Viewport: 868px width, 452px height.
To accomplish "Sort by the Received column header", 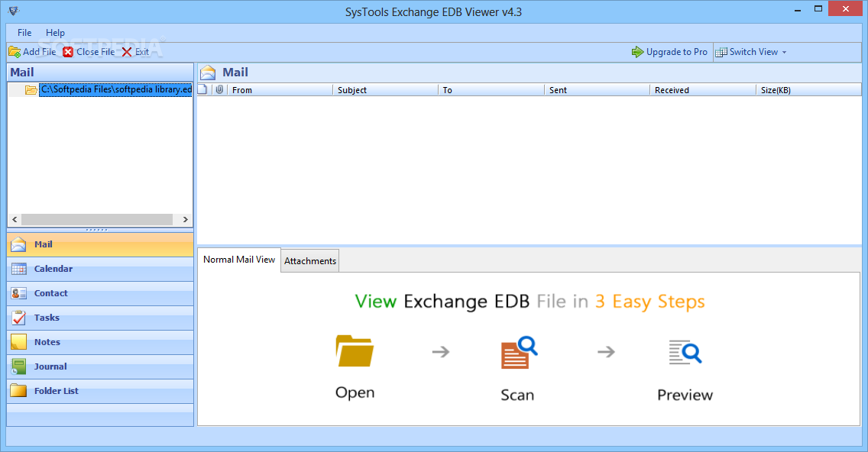I will coord(703,89).
